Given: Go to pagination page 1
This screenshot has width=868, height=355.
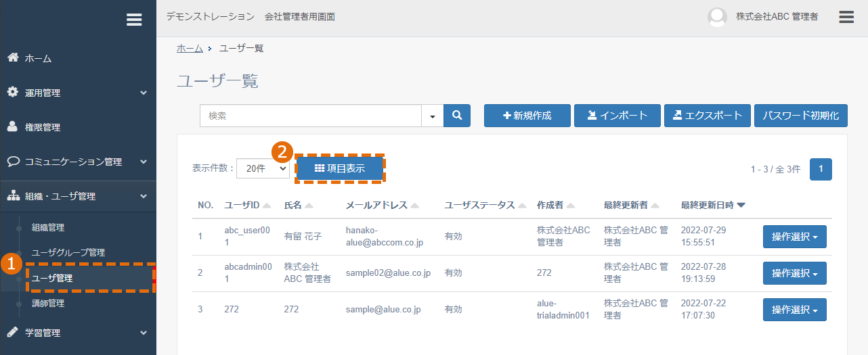Looking at the screenshot, I should point(821,169).
